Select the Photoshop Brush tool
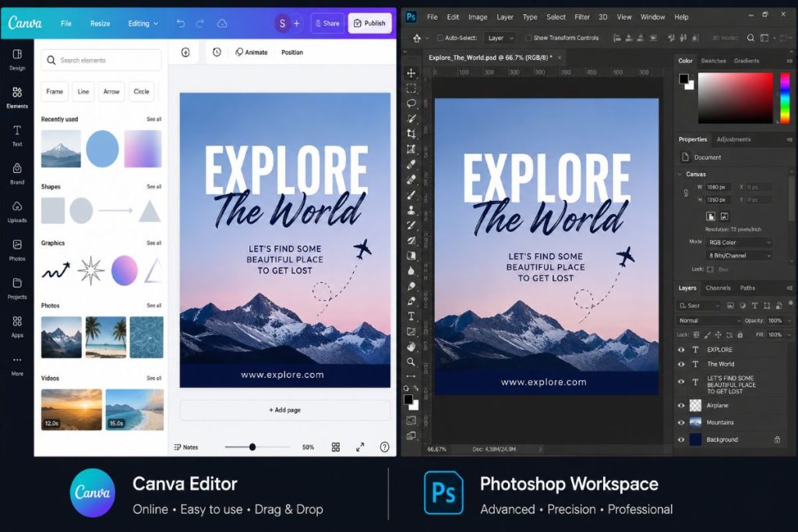Image resolution: width=798 pixels, height=532 pixels. point(411,195)
